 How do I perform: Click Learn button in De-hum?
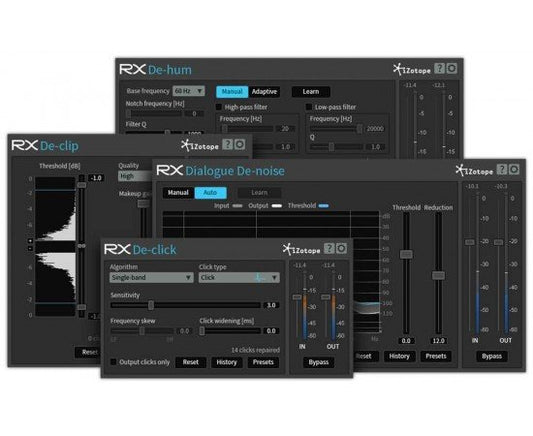311,92
